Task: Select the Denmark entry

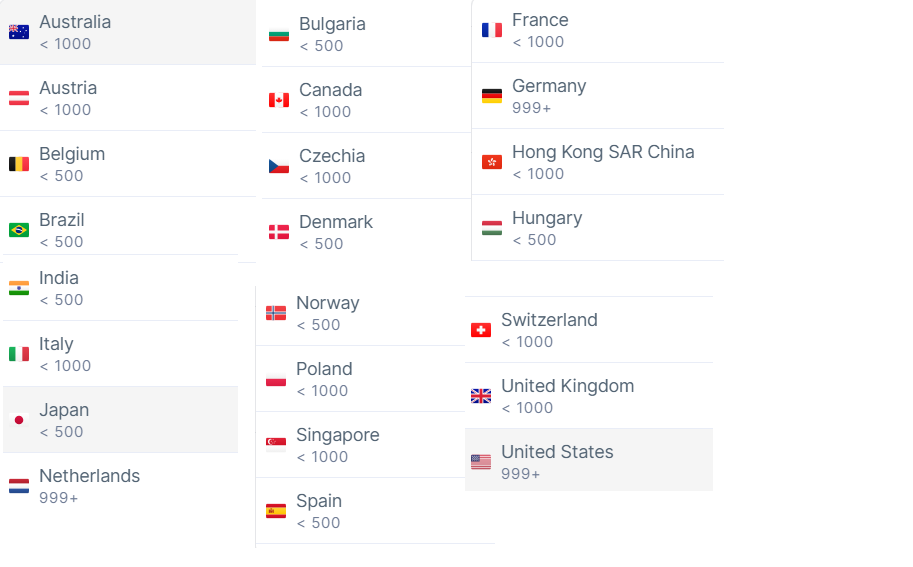Action: 366,232
